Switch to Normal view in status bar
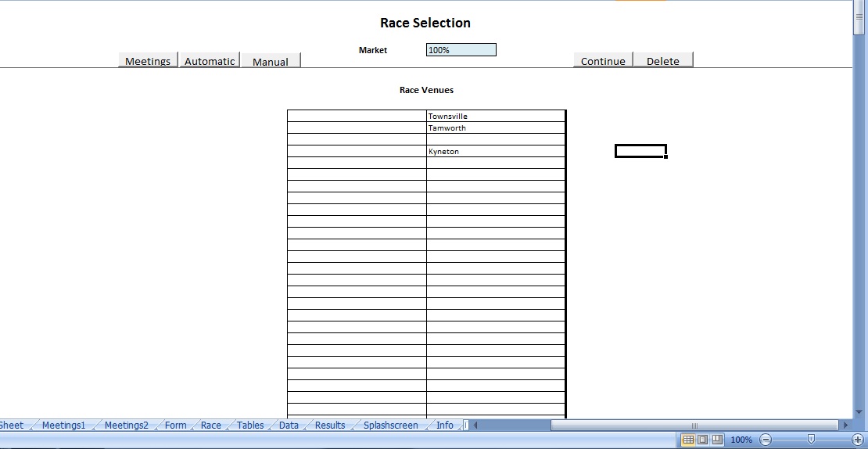The height and width of the screenshot is (449, 868). 688,440
